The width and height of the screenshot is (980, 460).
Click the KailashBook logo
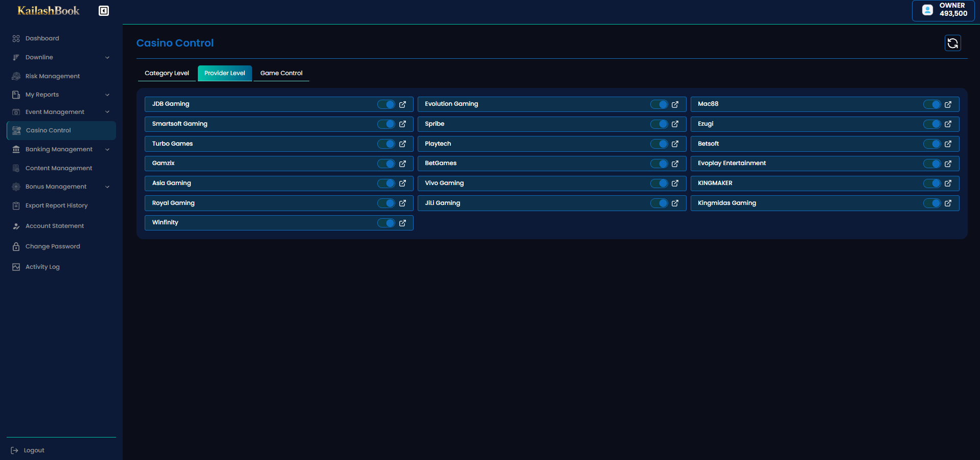click(49, 11)
